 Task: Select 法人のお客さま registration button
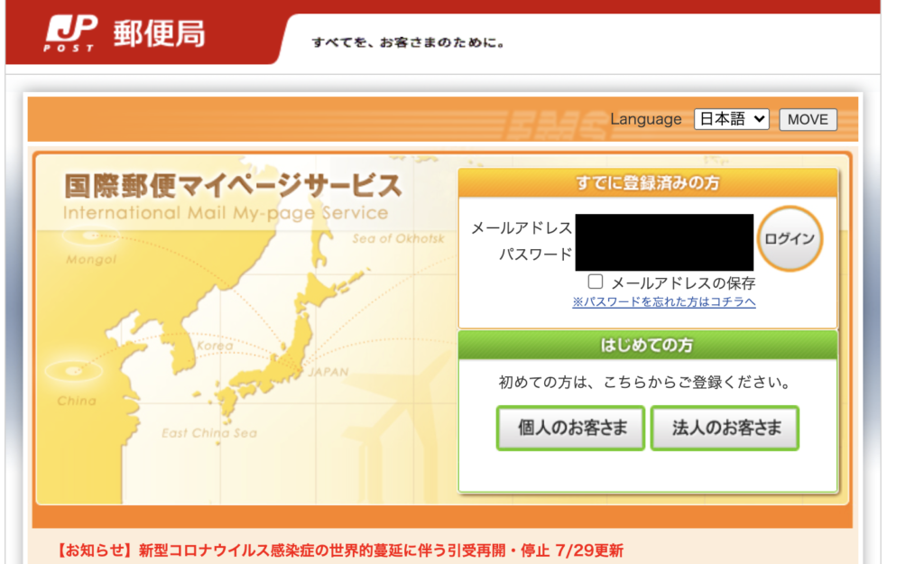tap(725, 428)
